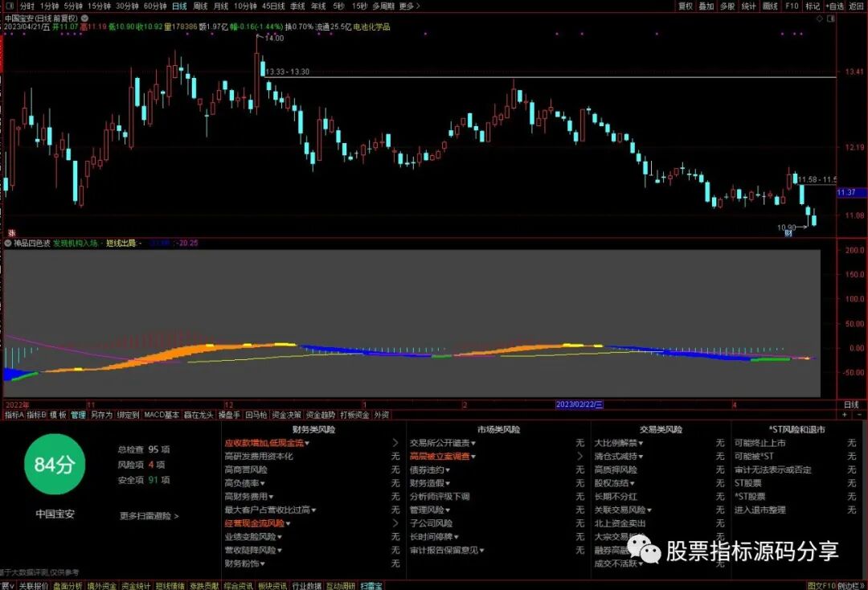Expand the 业绩变脸风险 dropdown

point(279,537)
